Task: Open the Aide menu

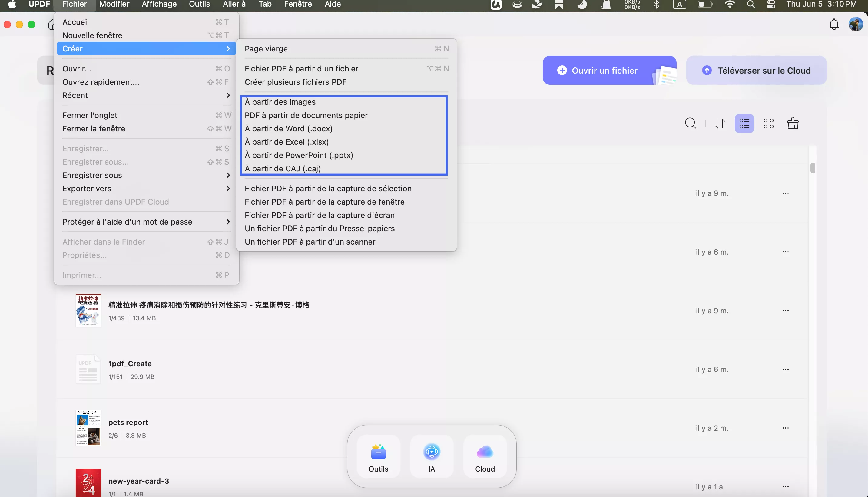Action: [x=333, y=5]
